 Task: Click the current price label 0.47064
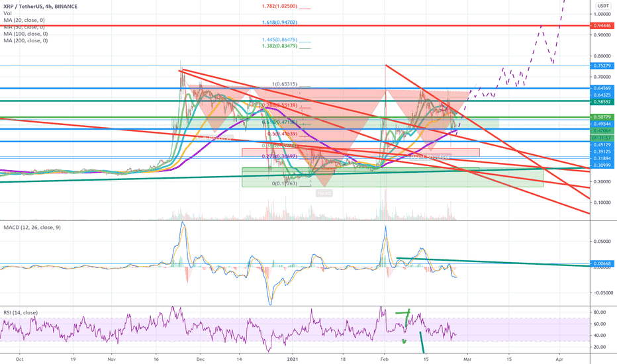(602, 130)
